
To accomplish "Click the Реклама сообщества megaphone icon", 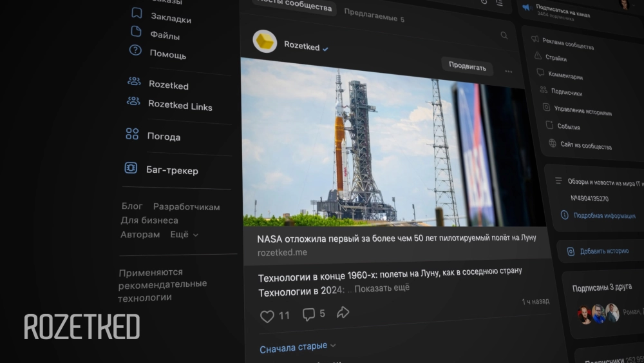I will click(535, 39).
